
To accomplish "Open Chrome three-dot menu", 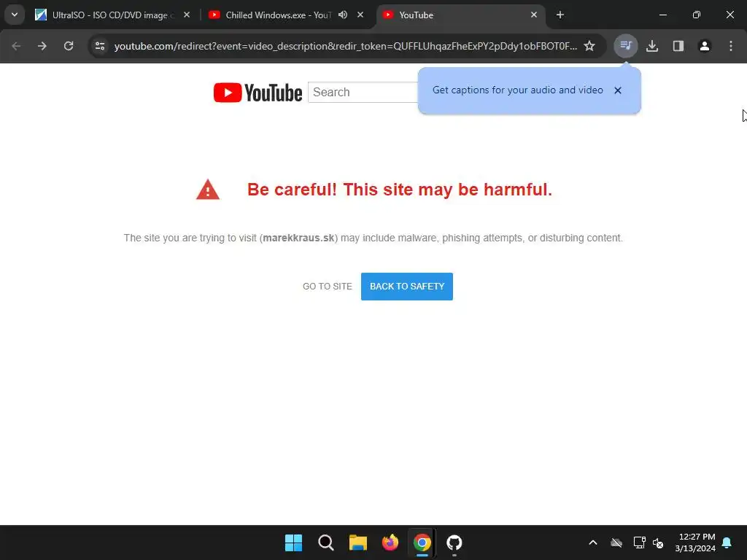I will 731,46.
